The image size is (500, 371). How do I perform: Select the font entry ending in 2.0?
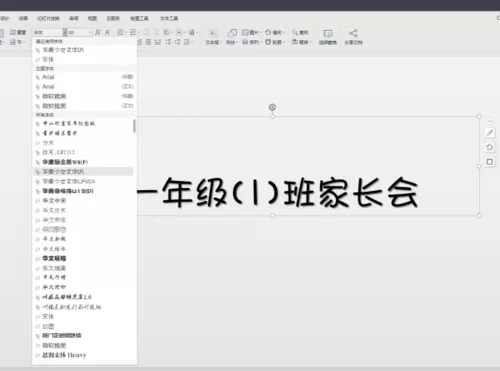[x=83, y=297]
